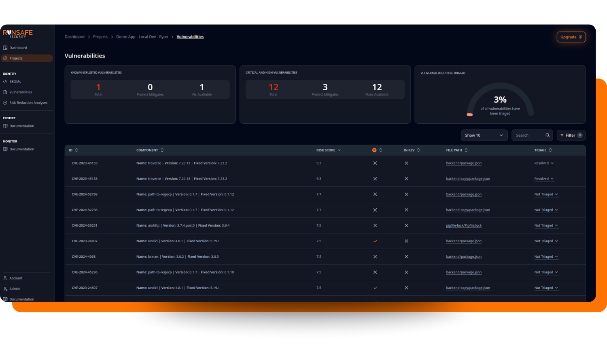Click the SBOMs code icon

tap(6, 81)
